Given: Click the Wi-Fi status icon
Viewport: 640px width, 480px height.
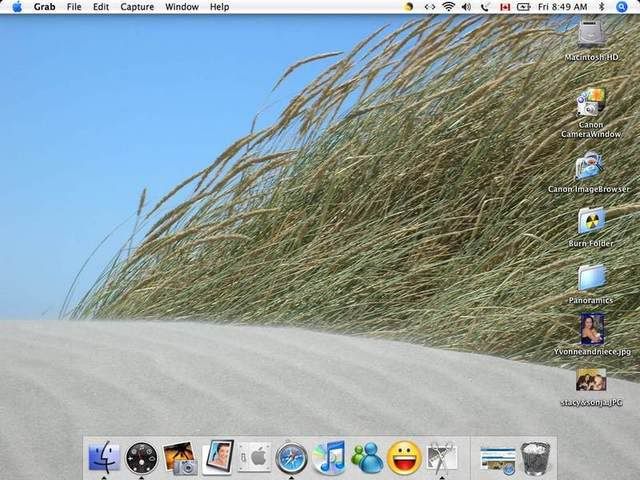Looking at the screenshot, I should pos(449,7).
